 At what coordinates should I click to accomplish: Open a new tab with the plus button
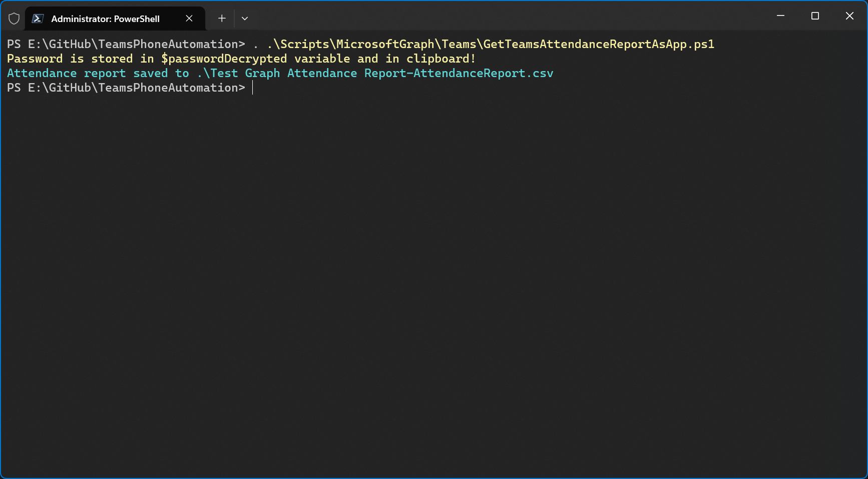(x=222, y=19)
